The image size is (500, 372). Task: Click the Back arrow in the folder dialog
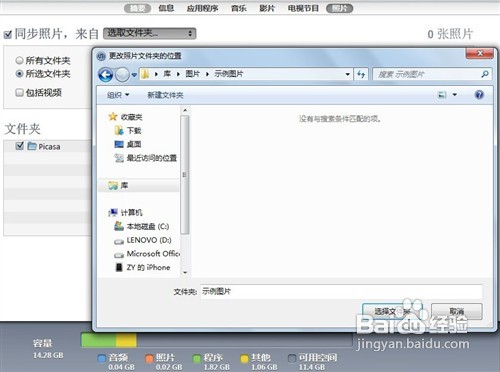point(106,75)
